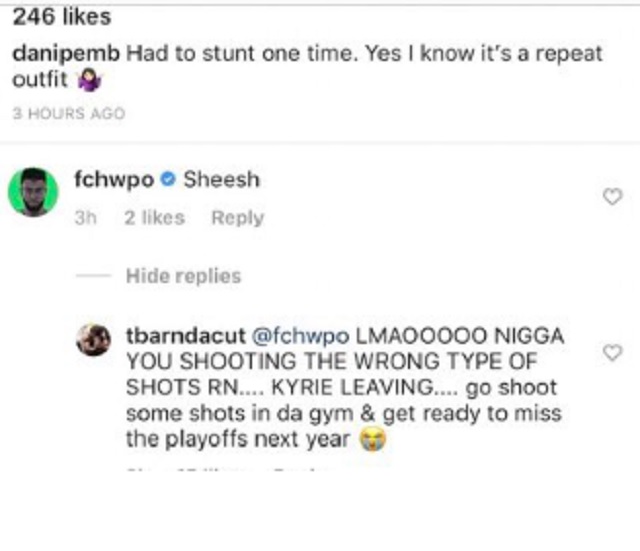Click the blue verified badge next to fchwpo
This screenshot has height=551, width=640.
pos(167,179)
